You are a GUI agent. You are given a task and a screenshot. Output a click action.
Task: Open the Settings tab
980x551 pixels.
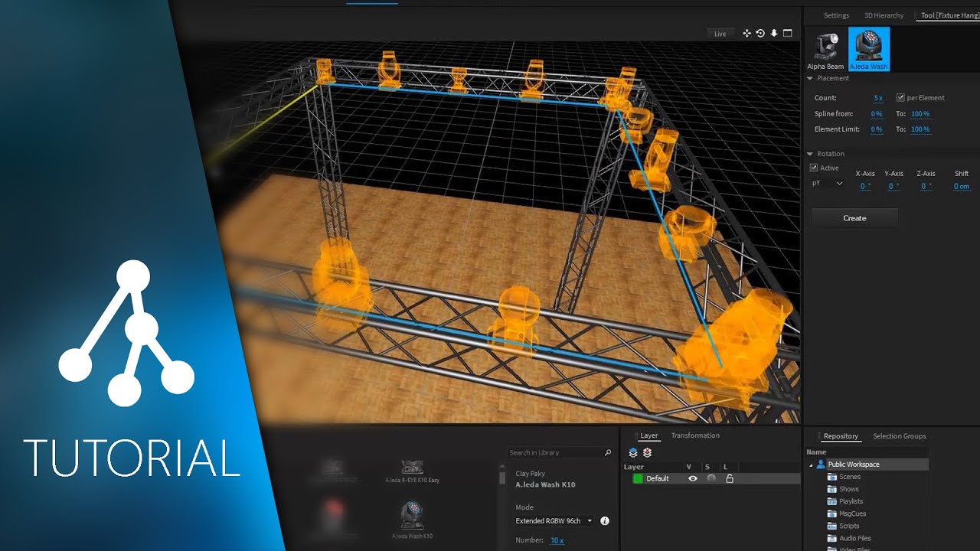point(836,15)
